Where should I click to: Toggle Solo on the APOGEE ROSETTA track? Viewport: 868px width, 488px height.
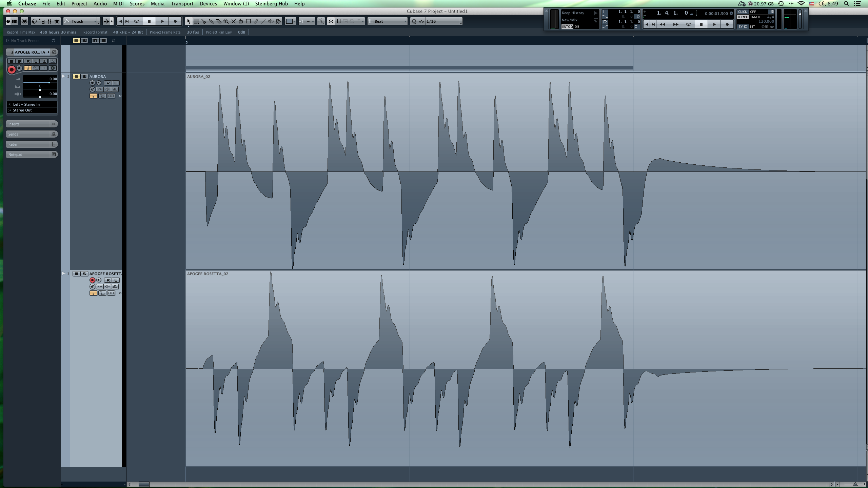click(84, 274)
